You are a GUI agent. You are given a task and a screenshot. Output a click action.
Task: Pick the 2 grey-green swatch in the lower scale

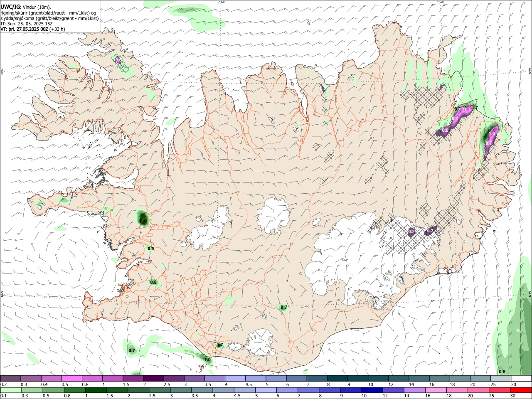tap(138, 390)
